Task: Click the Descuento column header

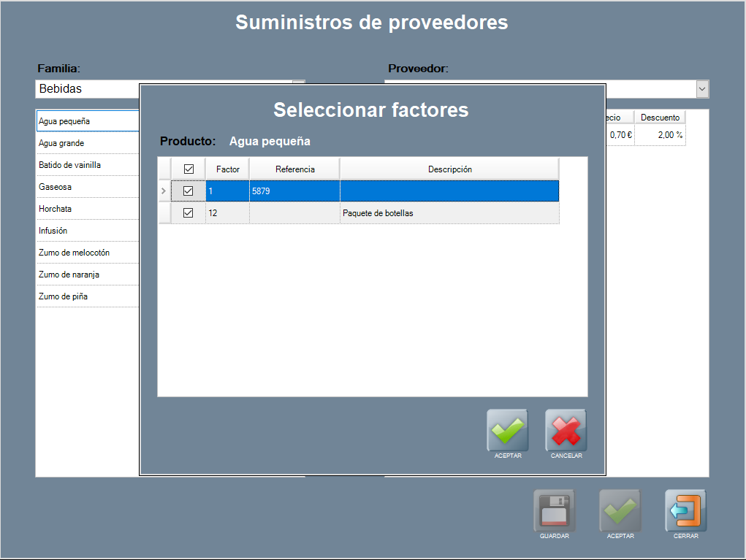Action: [x=660, y=118]
